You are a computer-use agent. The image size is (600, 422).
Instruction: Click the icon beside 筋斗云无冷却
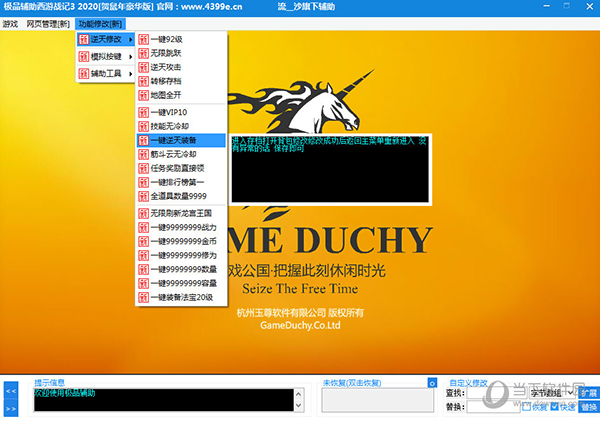click(x=143, y=154)
